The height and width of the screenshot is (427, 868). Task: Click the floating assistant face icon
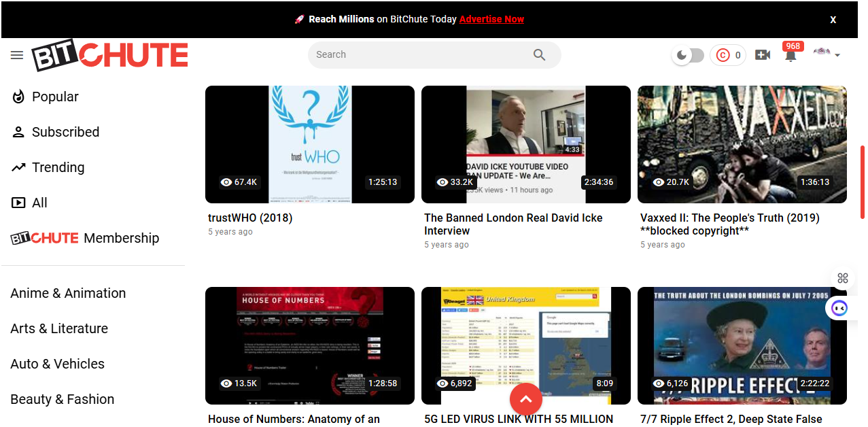(x=840, y=309)
